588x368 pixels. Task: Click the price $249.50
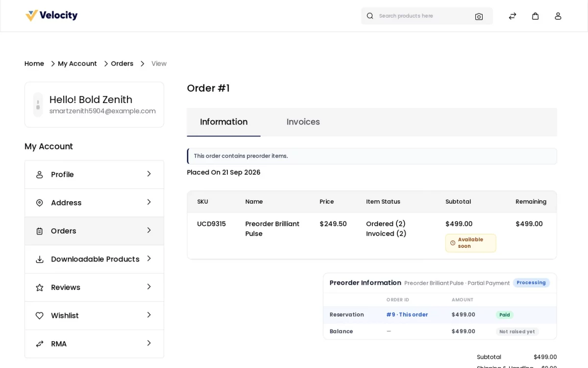[333, 224]
